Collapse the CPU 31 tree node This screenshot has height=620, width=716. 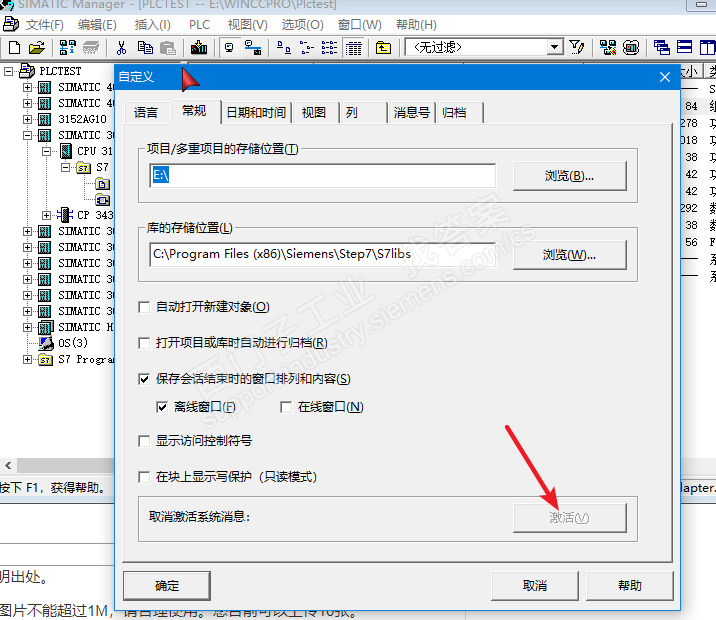pos(47,151)
